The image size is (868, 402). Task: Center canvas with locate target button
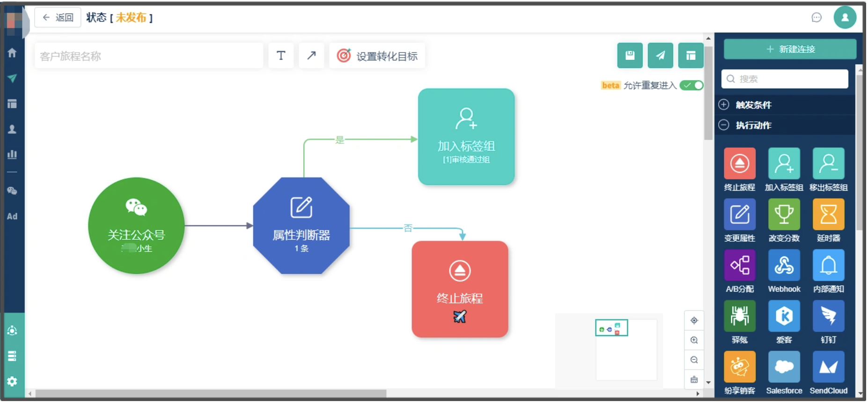click(694, 320)
